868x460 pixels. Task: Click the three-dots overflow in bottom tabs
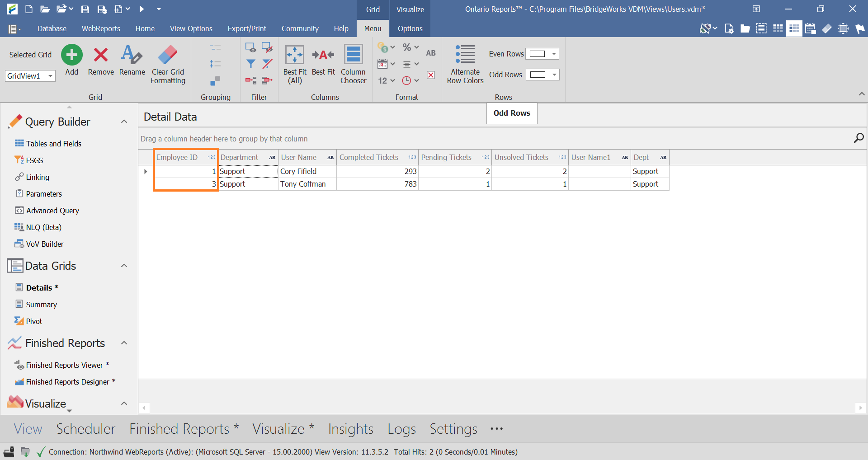click(496, 429)
